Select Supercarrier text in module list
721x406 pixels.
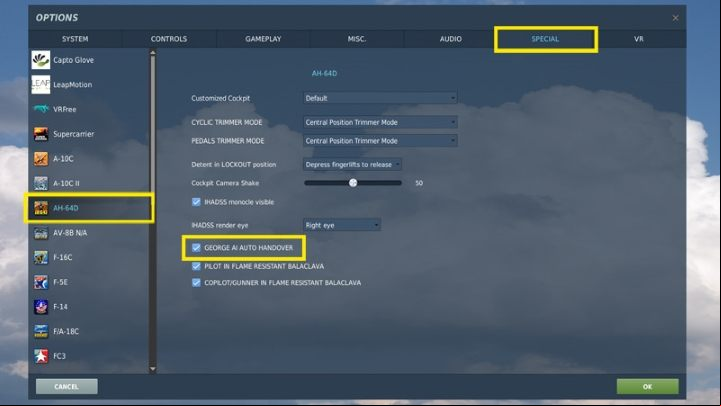74,134
